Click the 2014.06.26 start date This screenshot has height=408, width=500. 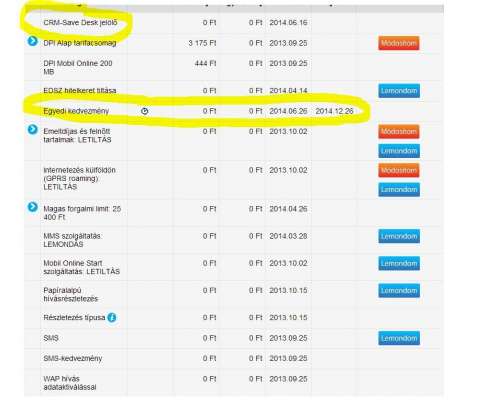288,111
